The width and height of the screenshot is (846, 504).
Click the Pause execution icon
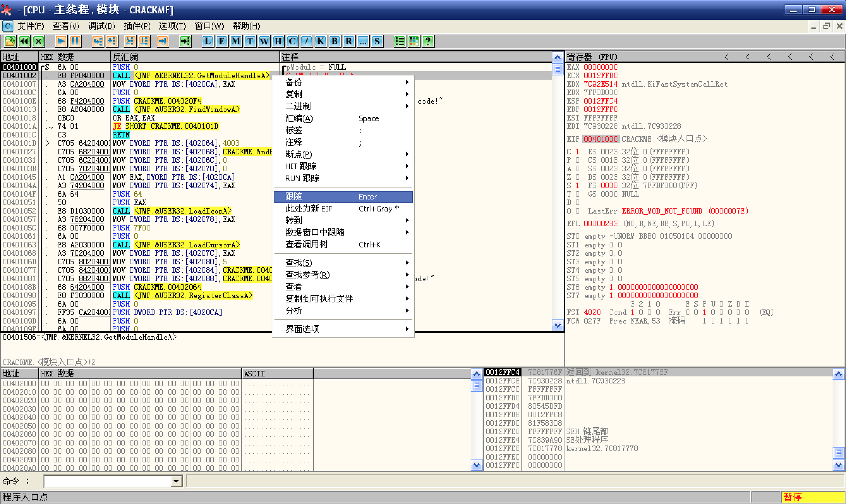pos(75,42)
